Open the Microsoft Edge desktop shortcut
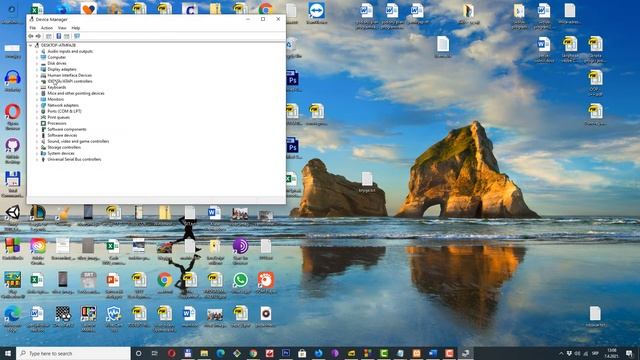 (12, 314)
